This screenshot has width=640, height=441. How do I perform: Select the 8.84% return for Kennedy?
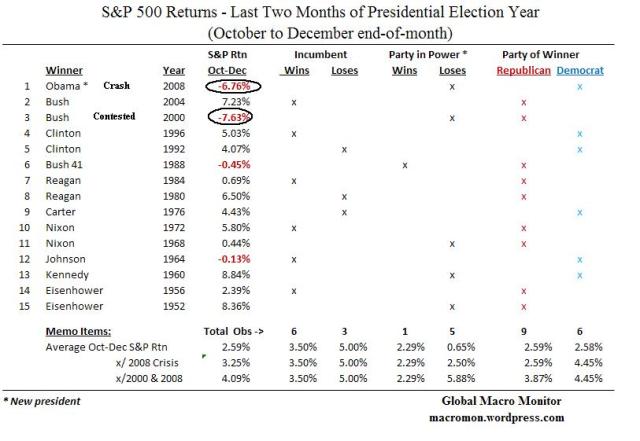pyautogui.click(x=231, y=274)
